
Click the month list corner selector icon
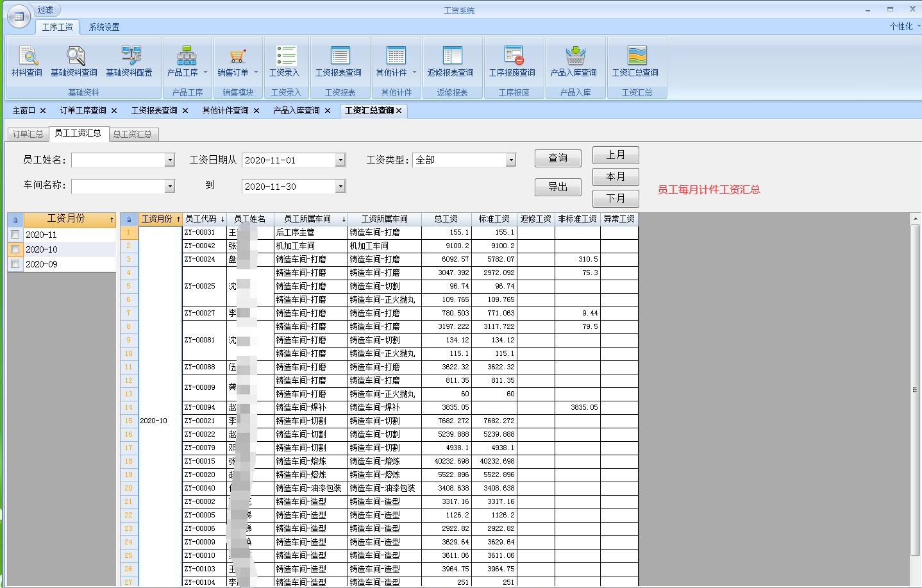click(15, 219)
